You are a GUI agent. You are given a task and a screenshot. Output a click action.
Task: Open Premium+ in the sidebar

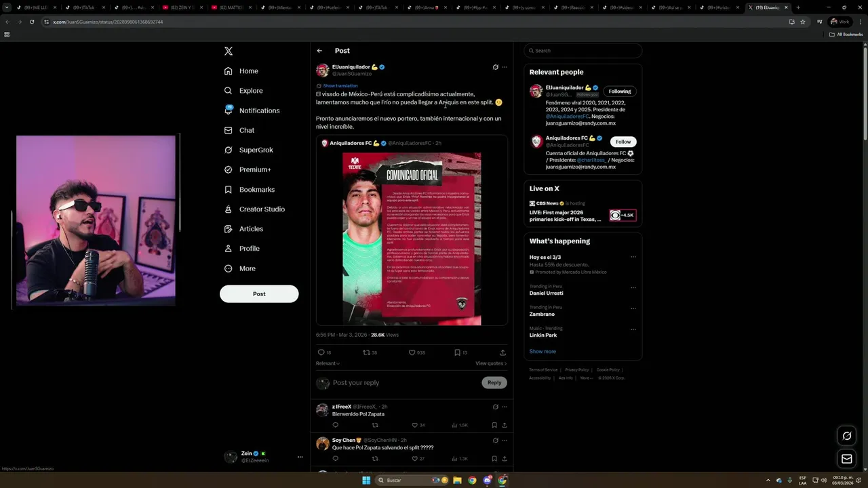(248, 169)
